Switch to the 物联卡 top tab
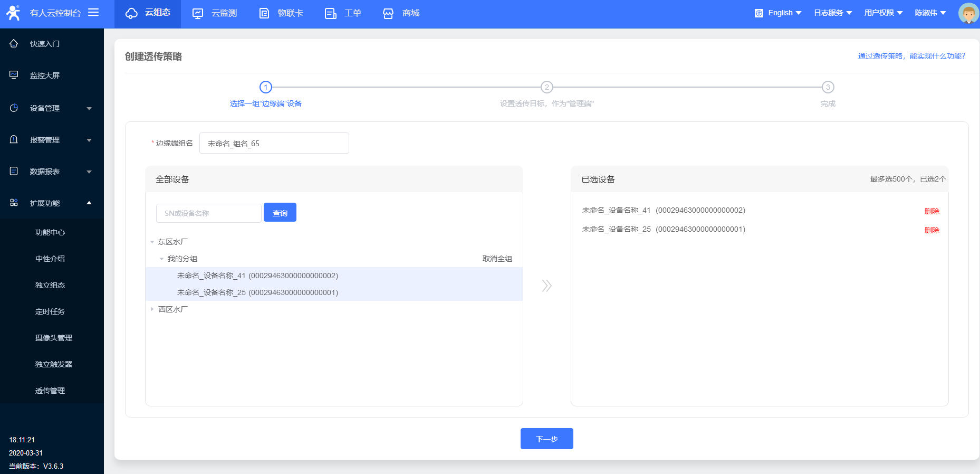This screenshot has height=474, width=980. pos(281,14)
